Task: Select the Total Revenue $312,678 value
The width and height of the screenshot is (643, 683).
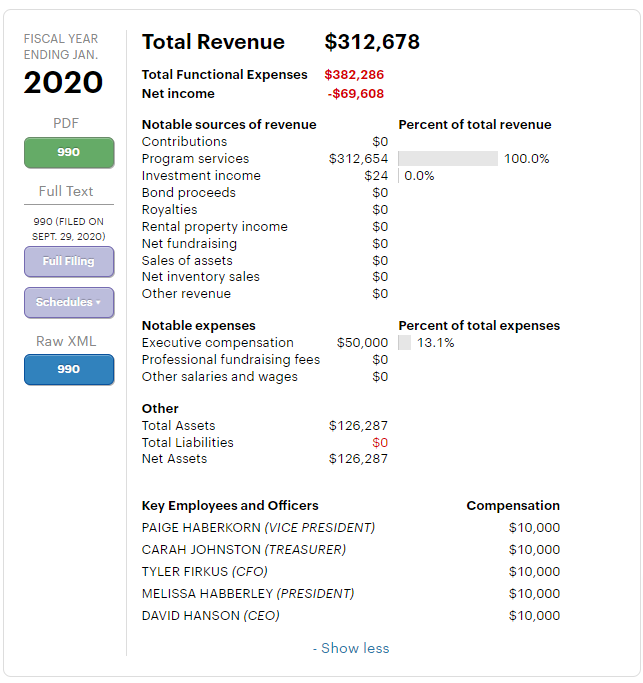Action: (372, 42)
